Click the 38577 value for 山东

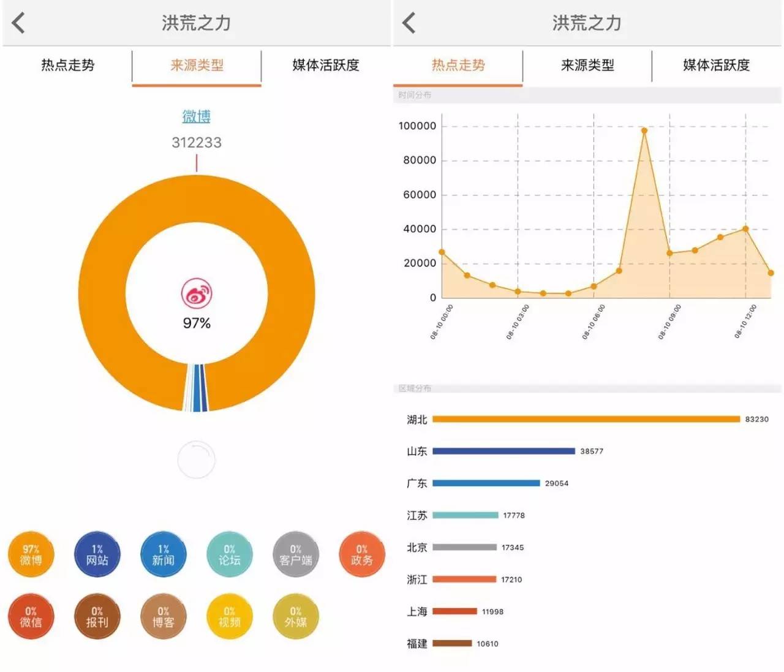[592, 451]
